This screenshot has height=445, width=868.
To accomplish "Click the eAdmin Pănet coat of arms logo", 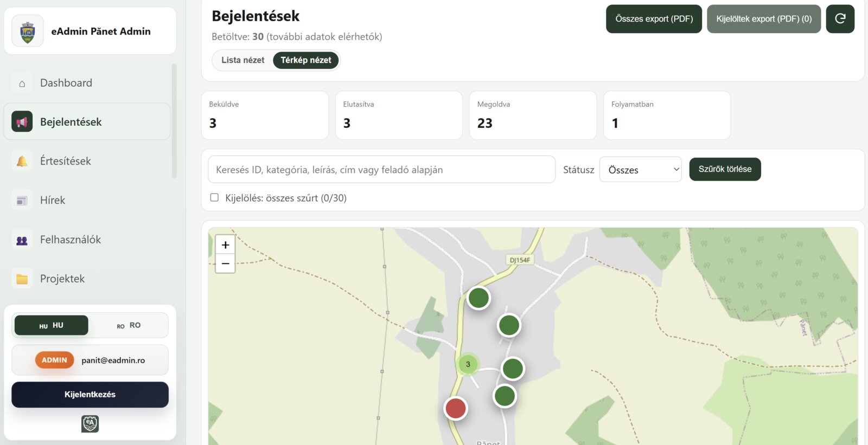I will tap(28, 31).
